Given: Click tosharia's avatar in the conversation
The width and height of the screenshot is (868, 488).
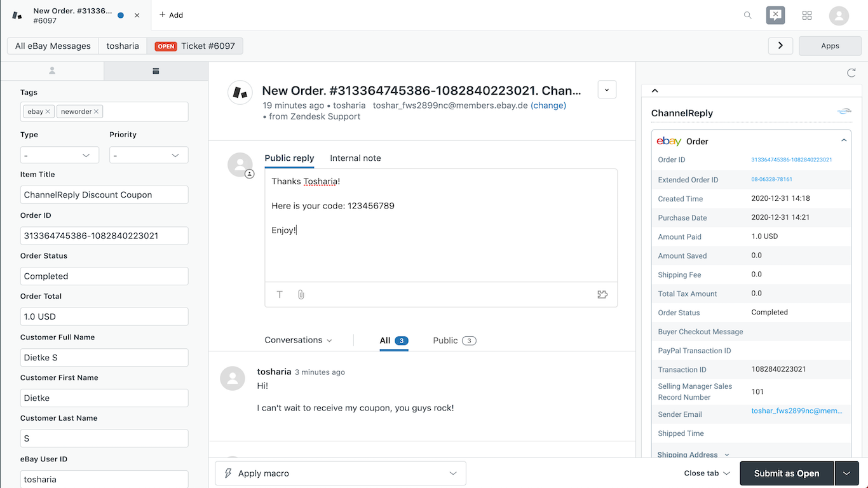Looking at the screenshot, I should pos(233,378).
